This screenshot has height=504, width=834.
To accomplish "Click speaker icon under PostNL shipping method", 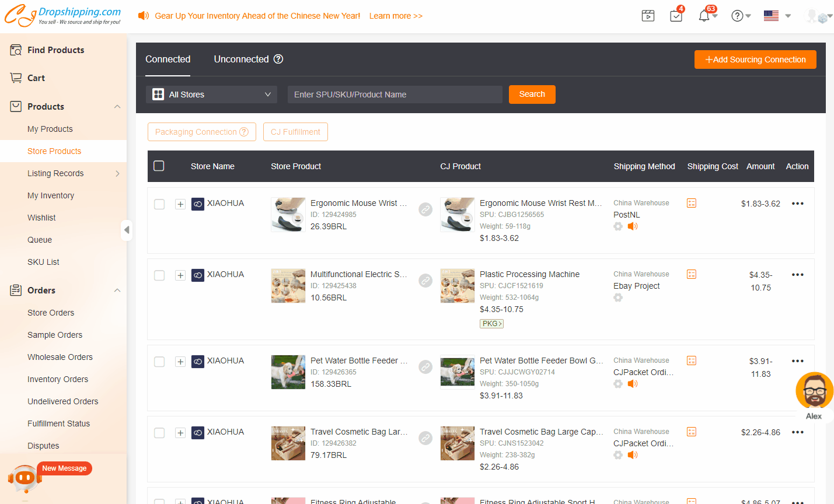I will click(x=633, y=226).
